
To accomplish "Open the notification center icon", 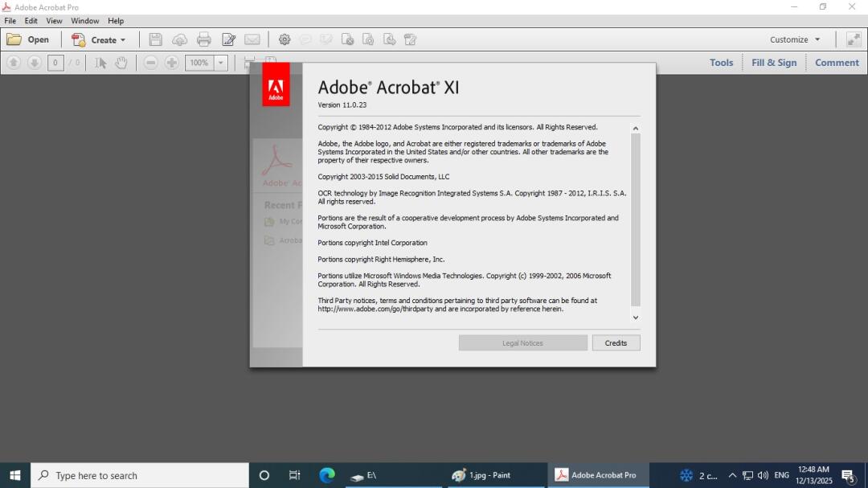I will 849,475.
